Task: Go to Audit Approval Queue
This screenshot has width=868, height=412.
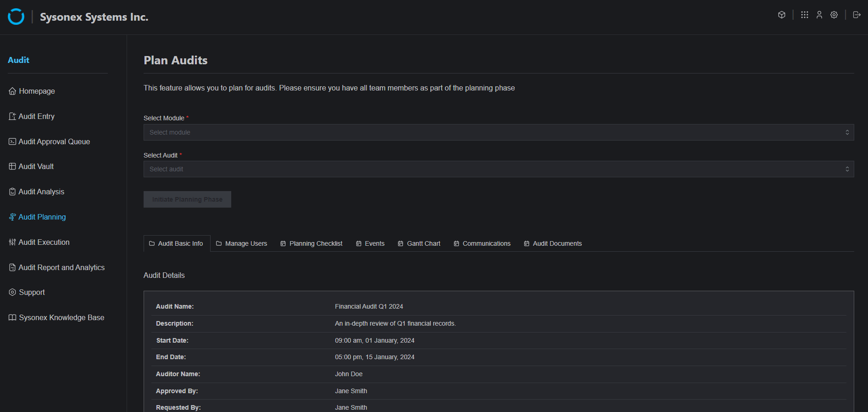Action: coord(54,141)
